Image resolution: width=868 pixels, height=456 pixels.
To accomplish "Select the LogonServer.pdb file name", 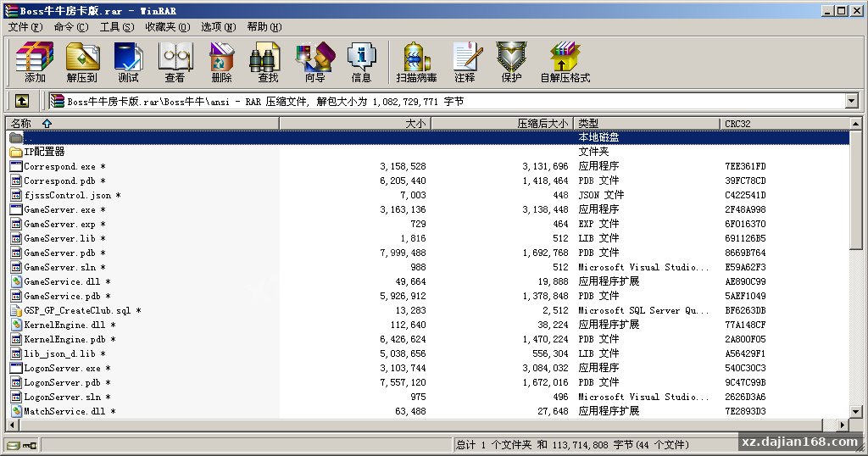I will (67, 382).
